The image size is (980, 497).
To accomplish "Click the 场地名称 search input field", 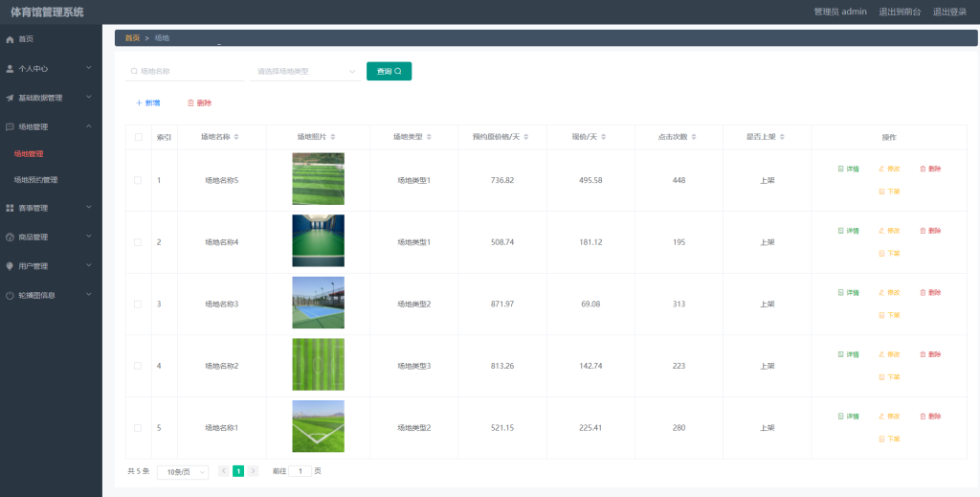I will tap(185, 71).
